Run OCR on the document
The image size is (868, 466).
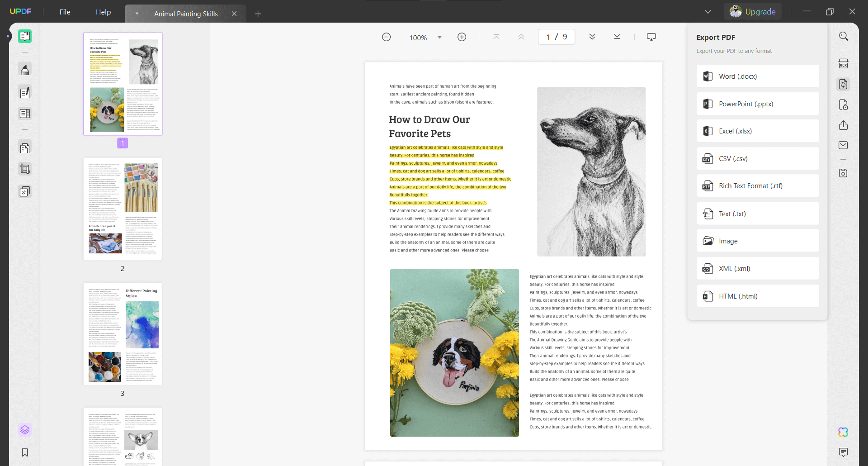844,63
